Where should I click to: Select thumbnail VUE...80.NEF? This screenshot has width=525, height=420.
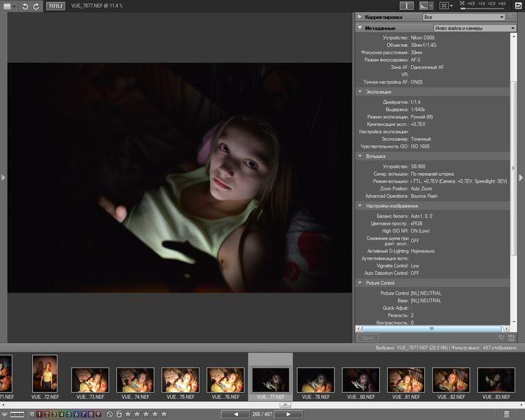(360, 380)
